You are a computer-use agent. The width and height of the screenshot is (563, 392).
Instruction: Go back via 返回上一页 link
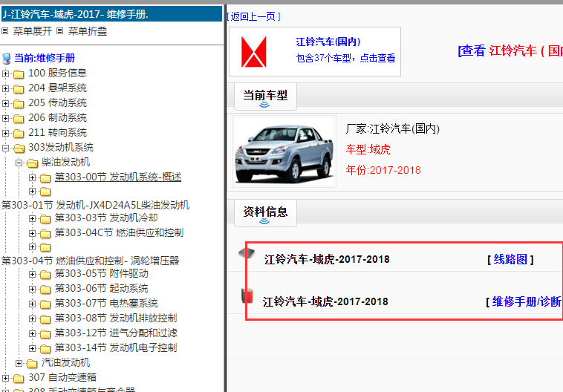click(x=253, y=16)
